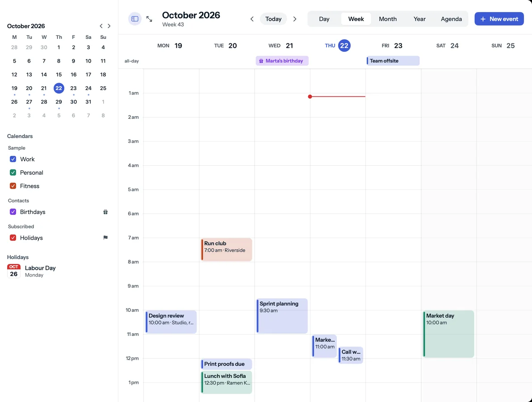532x402 pixels.
Task: Toggle the Birthdays calendar checkbox
Action: 13,212
